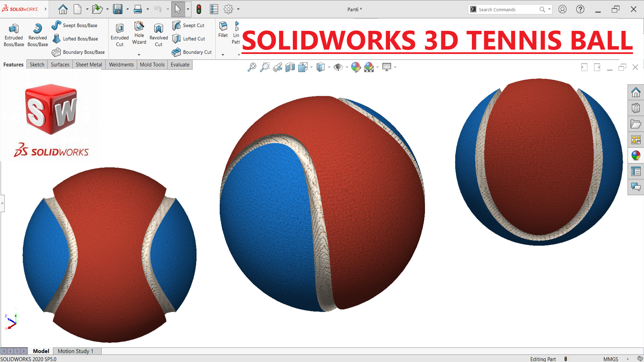The image size is (644, 362).
Task: Toggle the Boundary Cut feature
Action: (192, 52)
